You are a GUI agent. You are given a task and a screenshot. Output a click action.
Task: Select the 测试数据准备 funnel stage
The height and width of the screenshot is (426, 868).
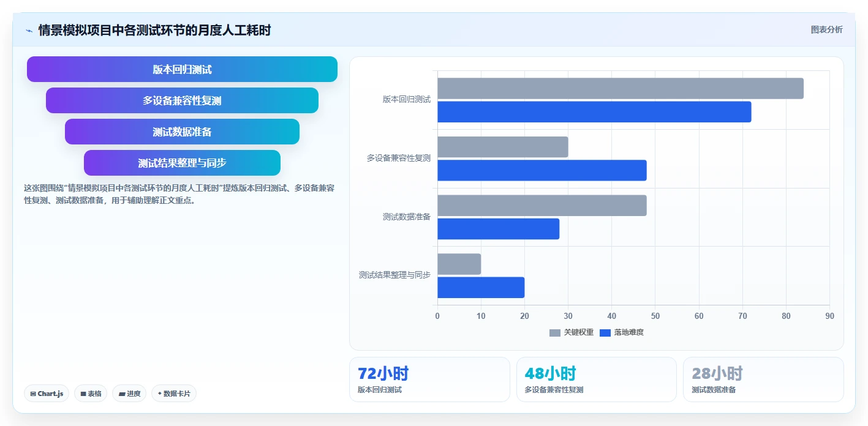[x=182, y=132]
